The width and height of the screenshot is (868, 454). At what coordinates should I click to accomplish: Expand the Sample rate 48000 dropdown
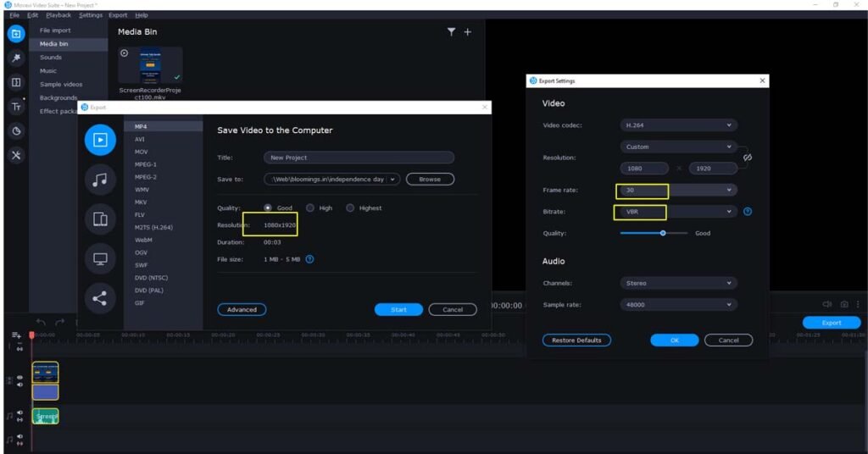[679, 305]
